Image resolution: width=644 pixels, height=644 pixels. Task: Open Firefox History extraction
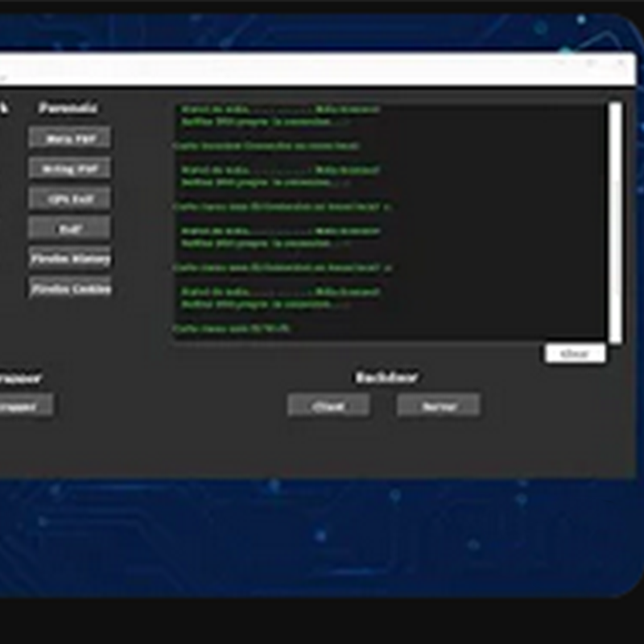pyautogui.click(x=70, y=259)
